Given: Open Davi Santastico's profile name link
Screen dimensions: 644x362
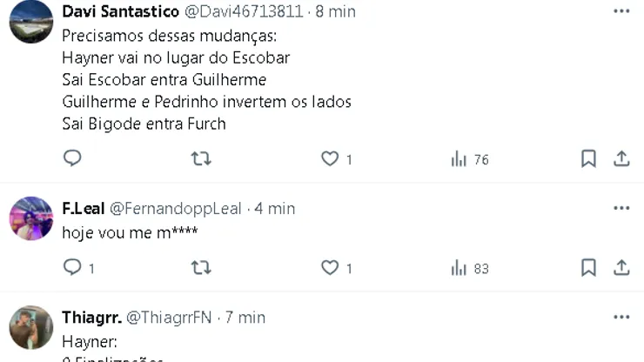Looking at the screenshot, I should (121, 11).
